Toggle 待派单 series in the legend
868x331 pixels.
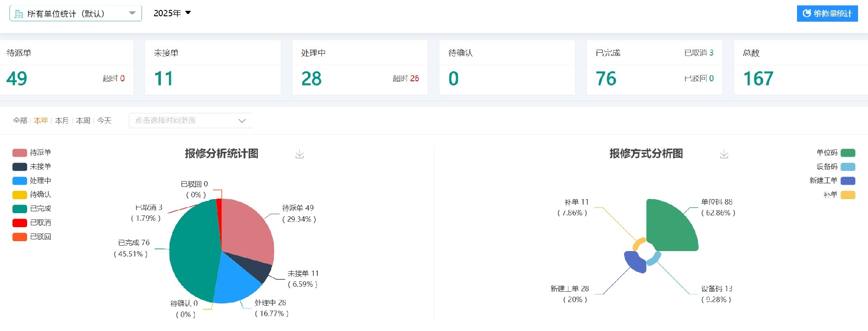click(32, 153)
